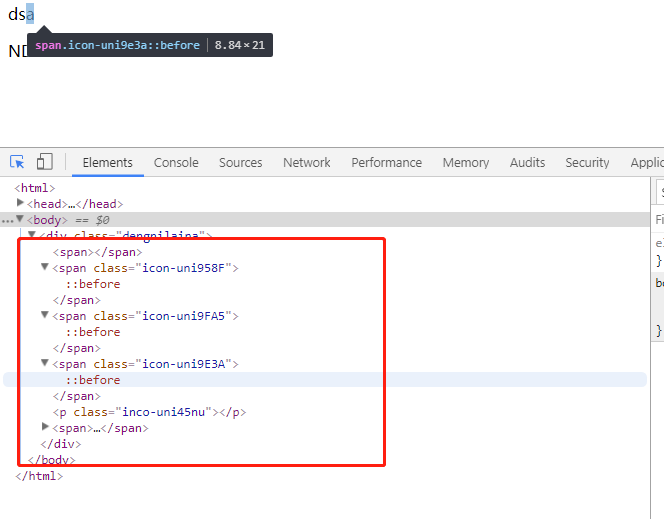Toggle the device toolbar icon
This screenshot has height=519, width=664.
click(x=44, y=162)
